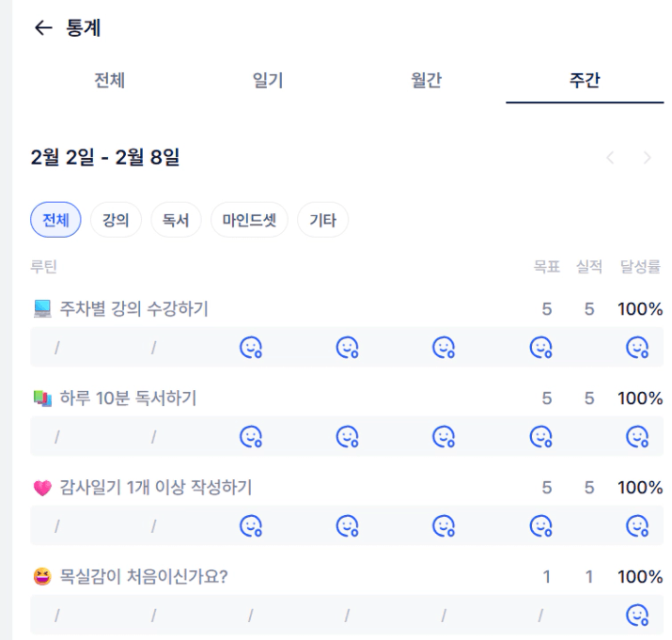Click first smiley icon in 주차별 강의 수강하기 row
The image size is (672, 640).
[x=251, y=348]
